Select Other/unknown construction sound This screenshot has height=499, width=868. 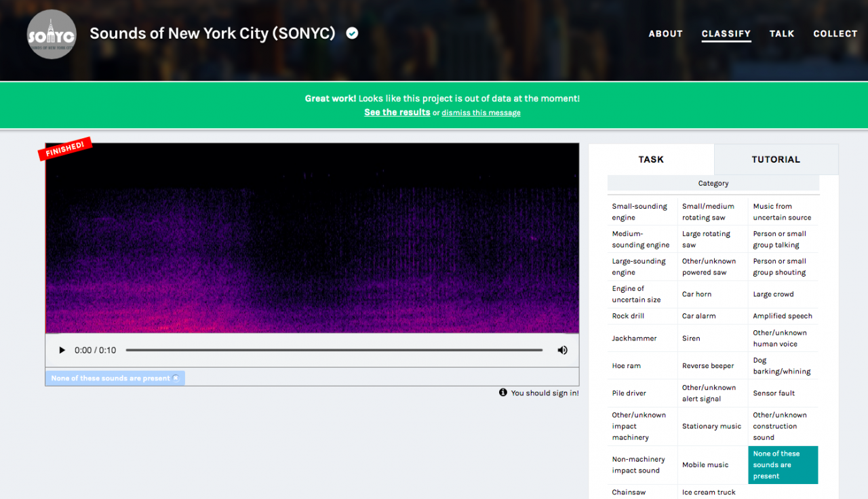(783, 426)
